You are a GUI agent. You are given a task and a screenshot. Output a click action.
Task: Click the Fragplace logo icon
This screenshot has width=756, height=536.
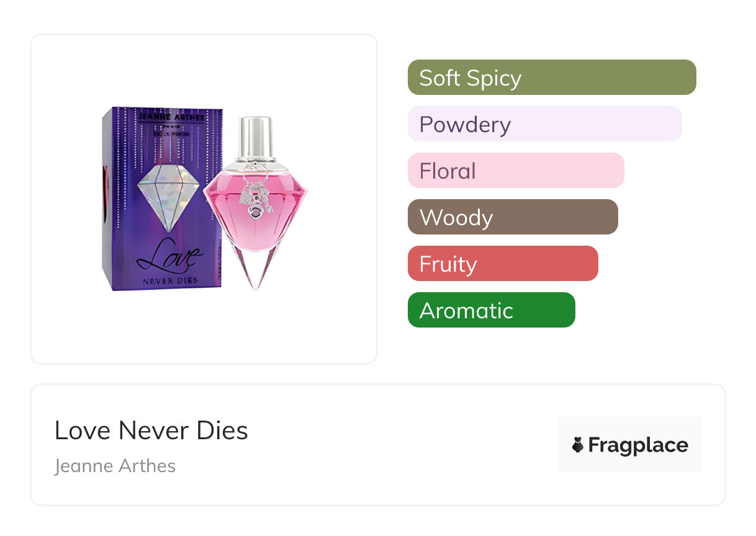point(578,445)
